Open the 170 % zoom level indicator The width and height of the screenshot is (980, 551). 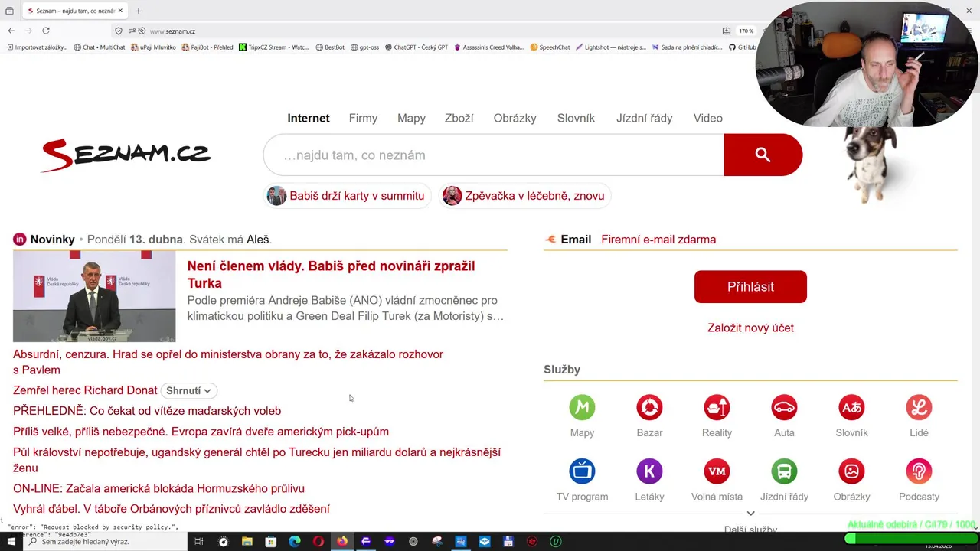pos(746,31)
